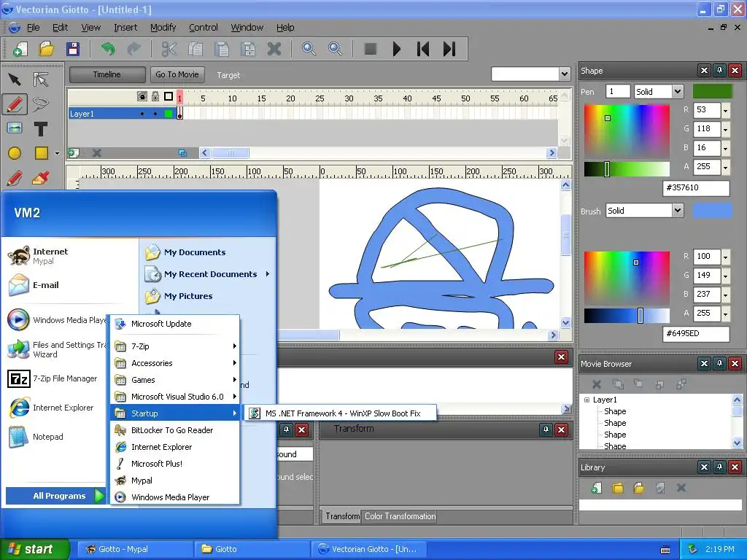Screen dimensions: 747x560
Task: Select the Lasso tool
Action: click(x=41, y=104)
